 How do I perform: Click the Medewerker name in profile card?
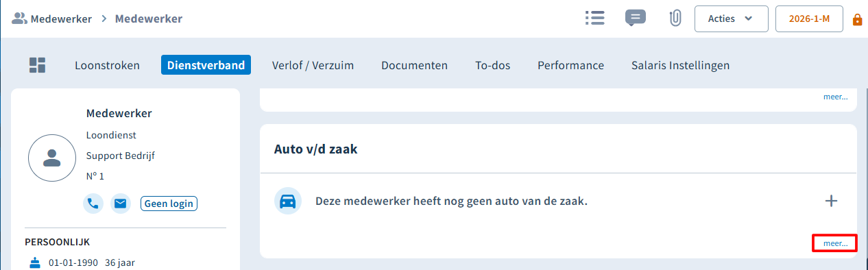[119, 113]
